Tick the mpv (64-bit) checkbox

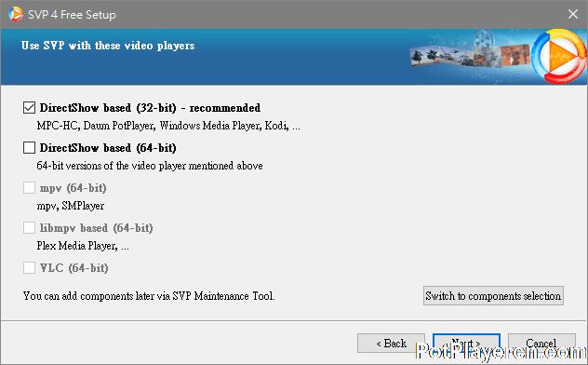click(29, 187)
